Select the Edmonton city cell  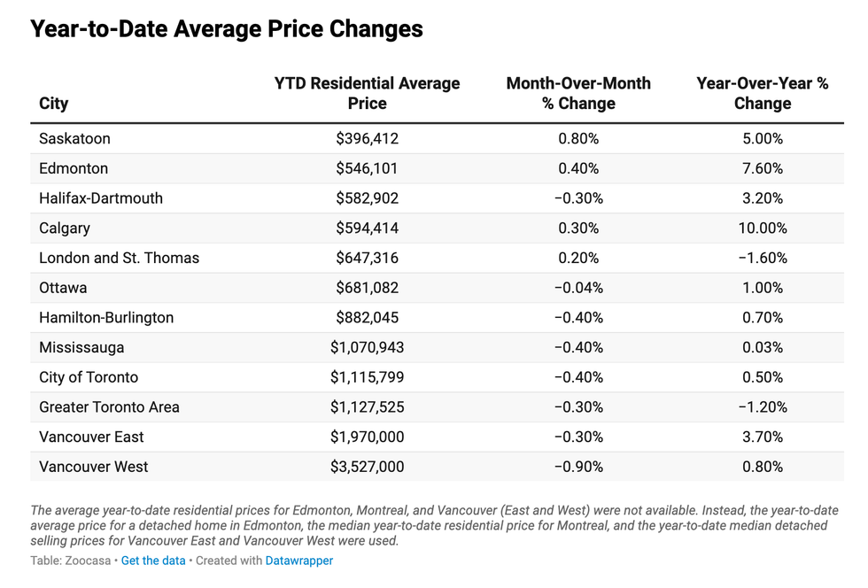pos(74,168)
